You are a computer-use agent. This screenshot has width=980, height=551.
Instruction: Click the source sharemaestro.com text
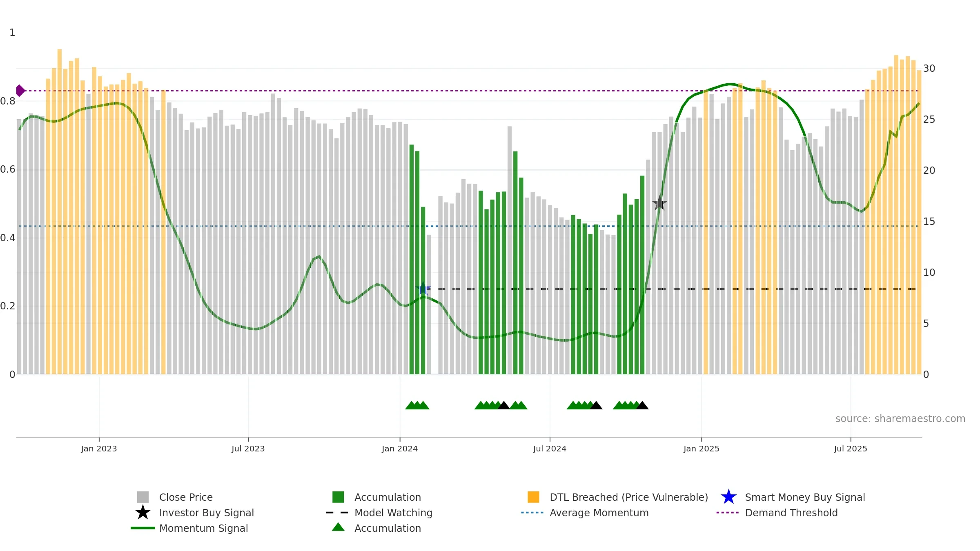click(900, 419)
